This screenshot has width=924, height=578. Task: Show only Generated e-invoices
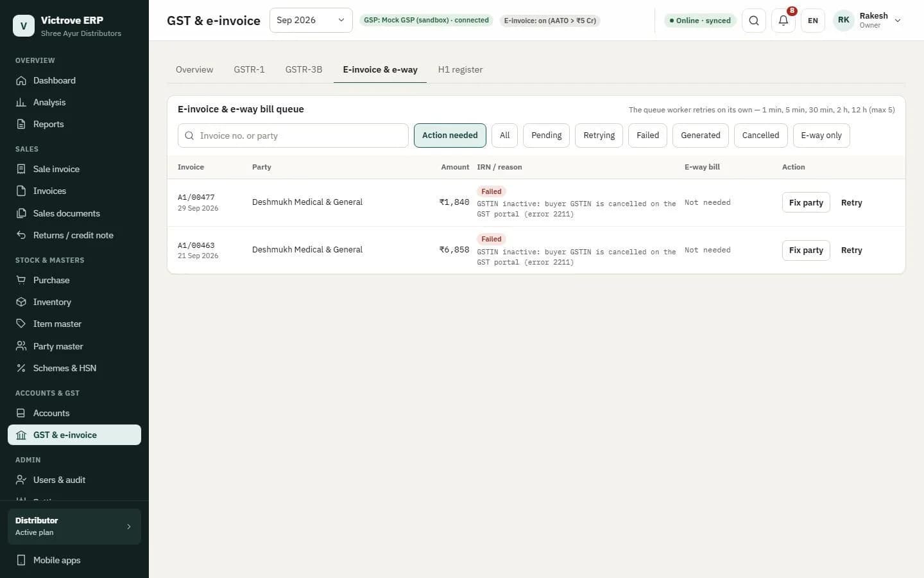[x=701, y=136]
